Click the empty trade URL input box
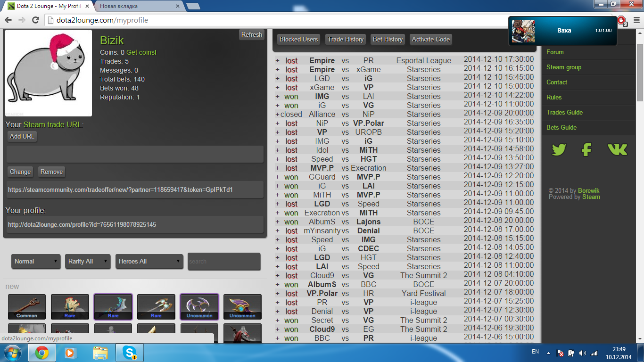 135,154
